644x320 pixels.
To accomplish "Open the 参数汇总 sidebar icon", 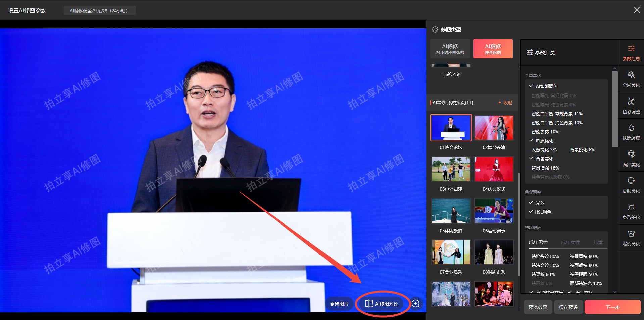I will point(631,53).
